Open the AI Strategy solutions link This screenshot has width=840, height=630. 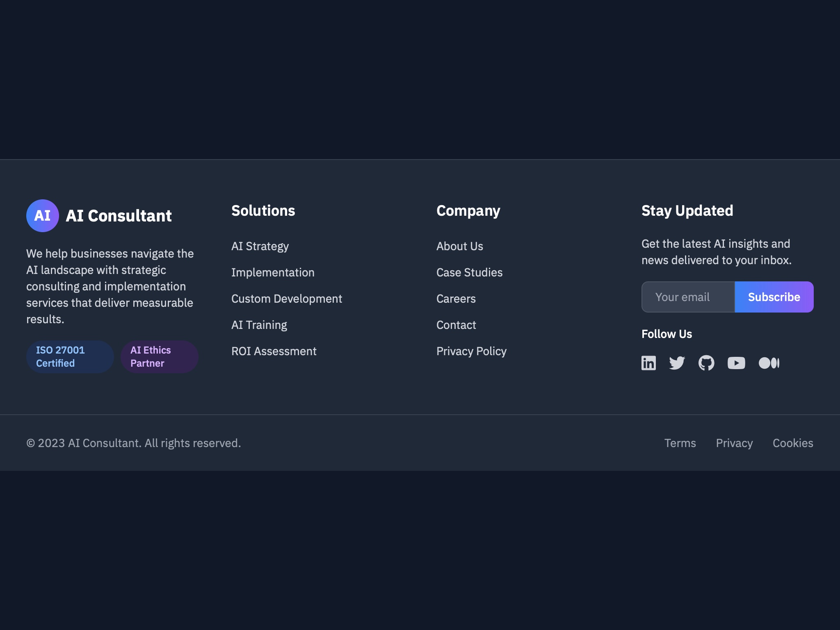(260, 246)
